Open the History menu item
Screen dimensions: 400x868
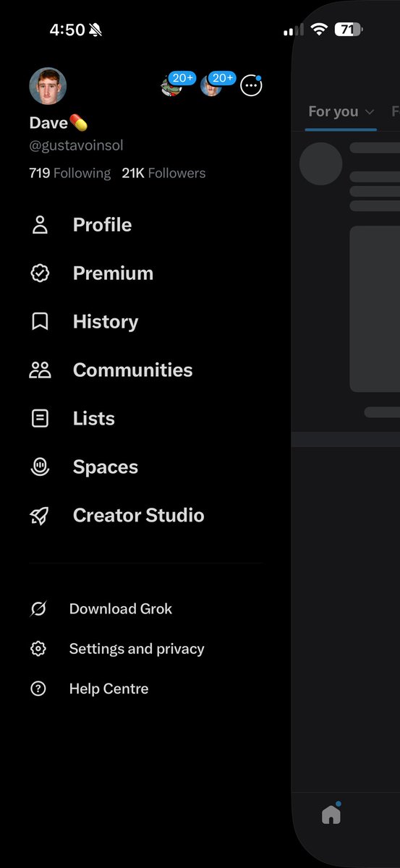106,322
